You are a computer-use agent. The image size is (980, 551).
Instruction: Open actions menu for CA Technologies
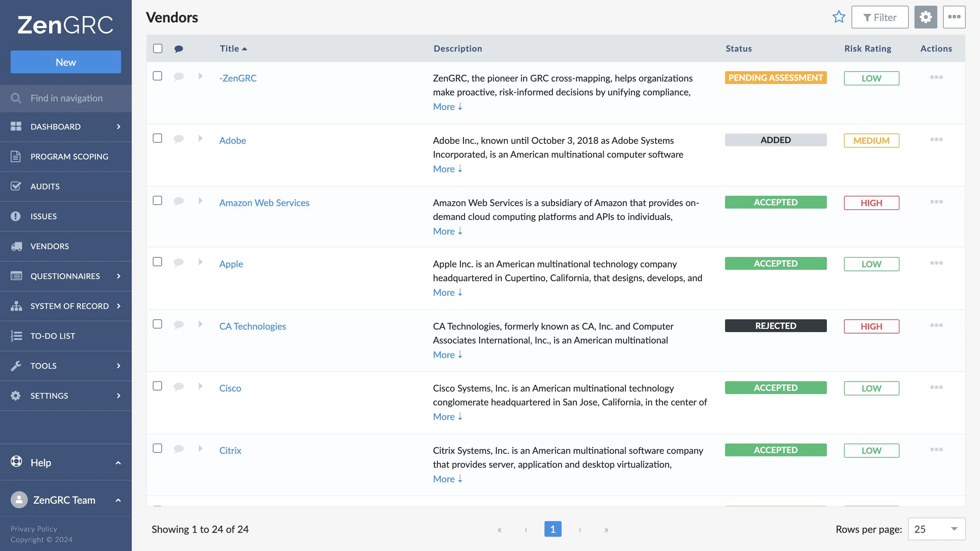pos(936,325)
